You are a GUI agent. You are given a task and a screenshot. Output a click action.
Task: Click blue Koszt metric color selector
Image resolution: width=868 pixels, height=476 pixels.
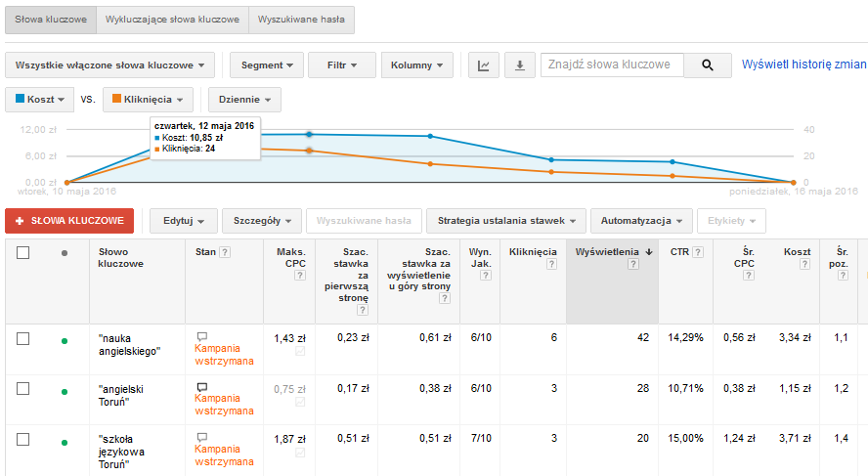(40, 100)
